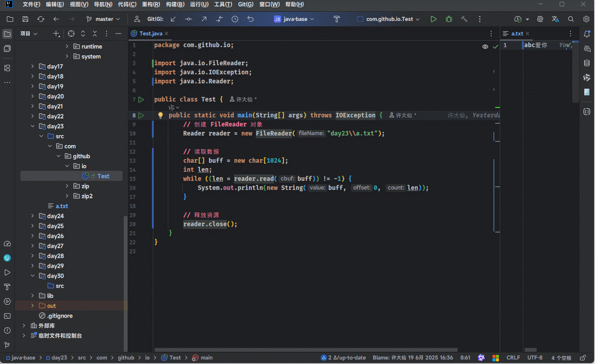This screenshot has height=364, width=595.
Task: Open the 构建(B) menu
Action: tap(175, 5)
